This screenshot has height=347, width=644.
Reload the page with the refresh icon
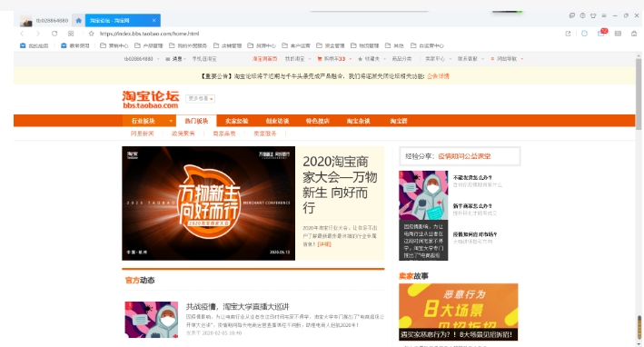pos(54,34)
